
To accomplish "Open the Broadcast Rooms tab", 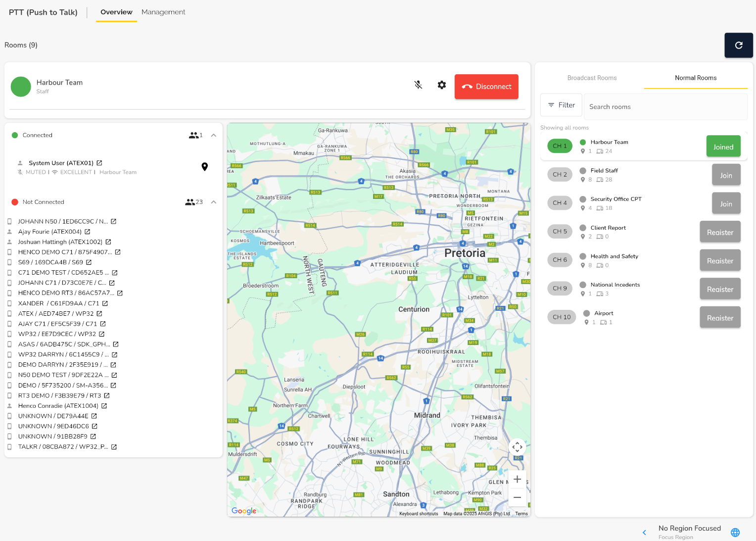I will point(592,78).
